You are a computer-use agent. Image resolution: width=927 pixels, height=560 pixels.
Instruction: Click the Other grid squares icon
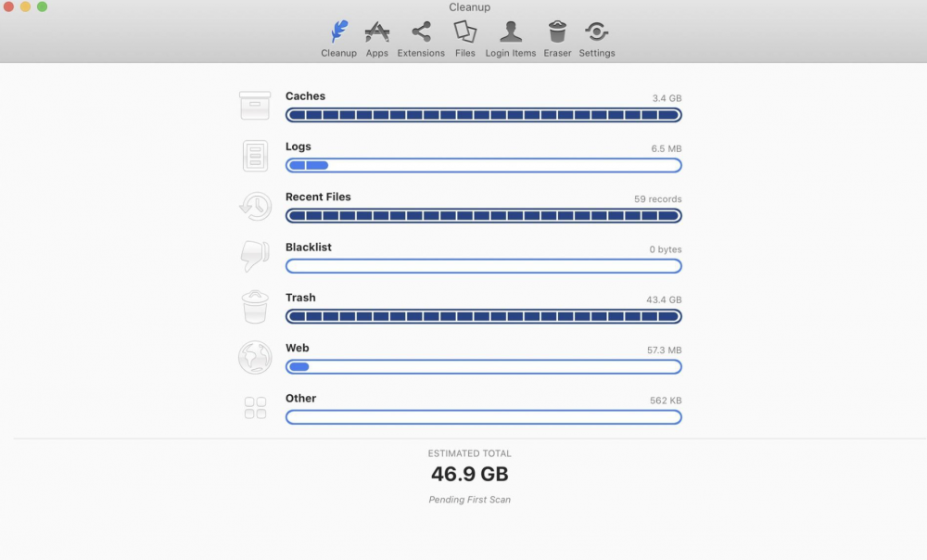point(255,408)
